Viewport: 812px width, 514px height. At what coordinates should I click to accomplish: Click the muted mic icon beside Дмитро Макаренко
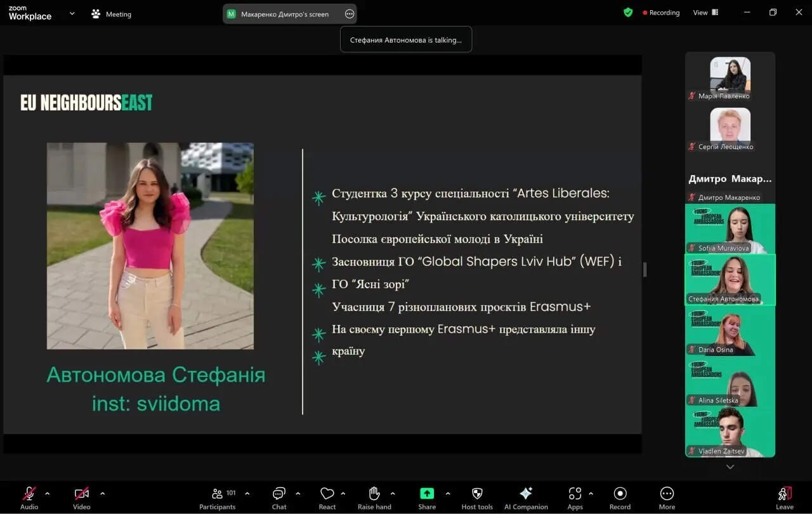(692, 197)
